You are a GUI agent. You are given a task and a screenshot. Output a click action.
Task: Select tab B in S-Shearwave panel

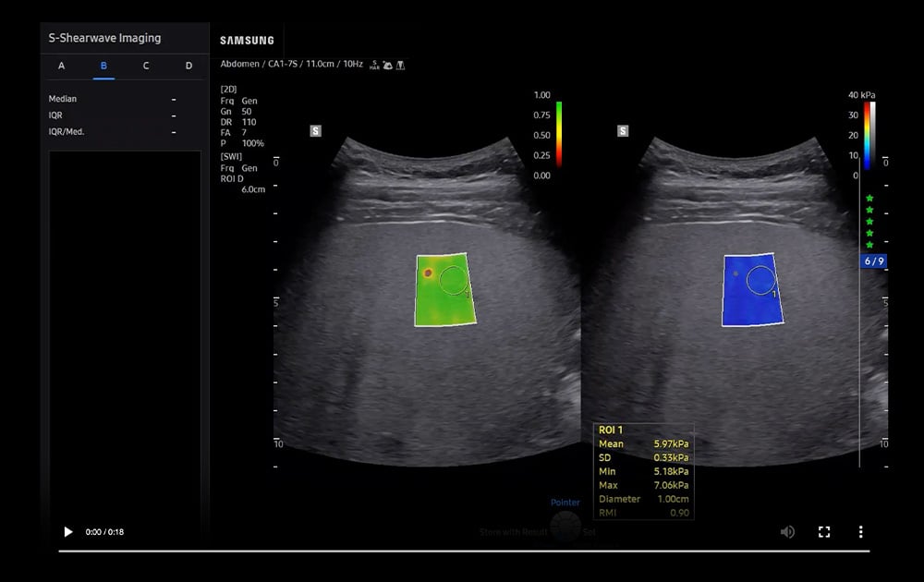[103, 66]
